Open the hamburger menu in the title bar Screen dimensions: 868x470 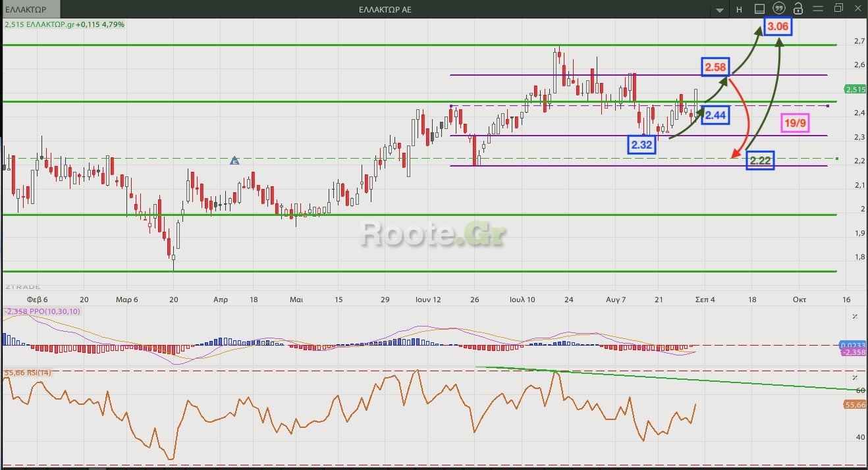coord(818,9)
